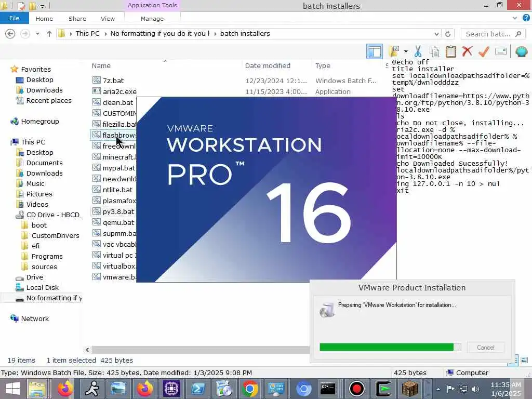Select the py3.8.bat file
The width and height of the screenshot is (532, 399).
[x=113, y=211]
